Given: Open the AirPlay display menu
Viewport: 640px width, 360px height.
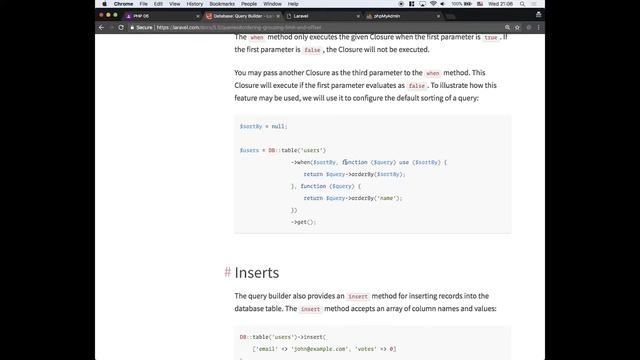Looking at the screenshot, I should tap(422, 4).
